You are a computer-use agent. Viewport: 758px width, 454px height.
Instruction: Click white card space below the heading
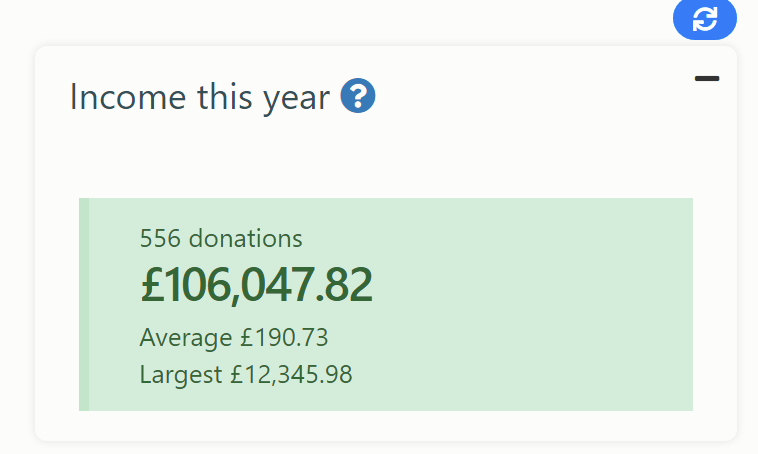click(387, 155)
